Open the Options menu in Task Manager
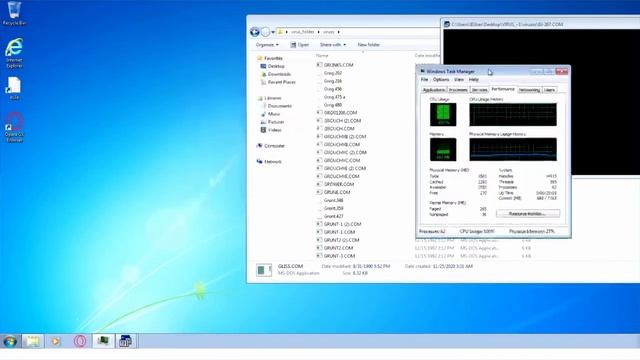Screen dimensions: 640x360 pyautogui.click(x=441, y=80)
